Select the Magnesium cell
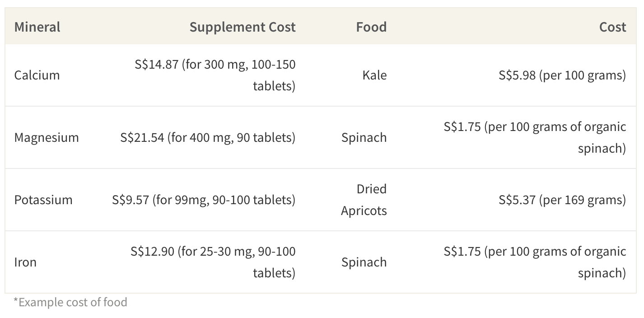This screenshot has height=318, width=644. 47,137
